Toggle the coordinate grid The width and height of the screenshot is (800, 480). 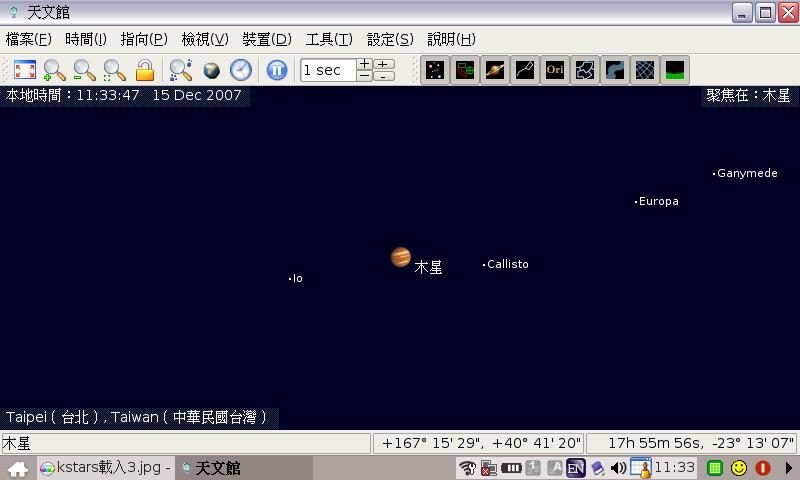click(645, 70)
